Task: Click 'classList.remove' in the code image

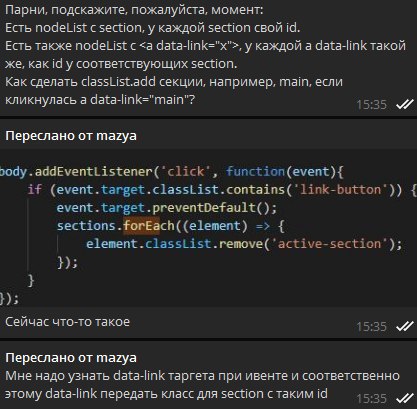Action: click(x=204, y=244)
